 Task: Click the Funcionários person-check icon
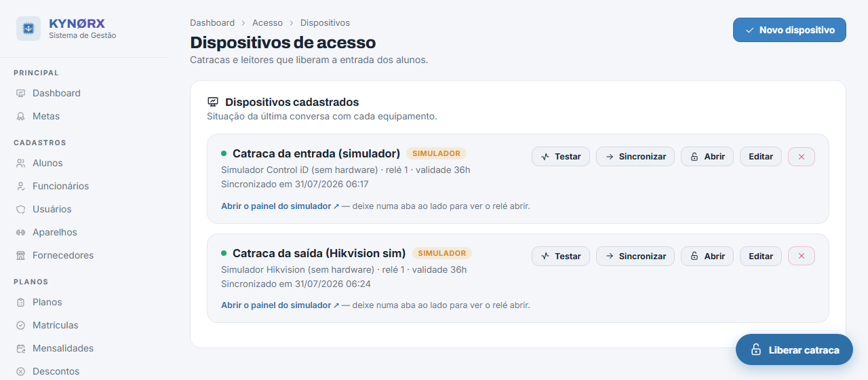[20, 186]
